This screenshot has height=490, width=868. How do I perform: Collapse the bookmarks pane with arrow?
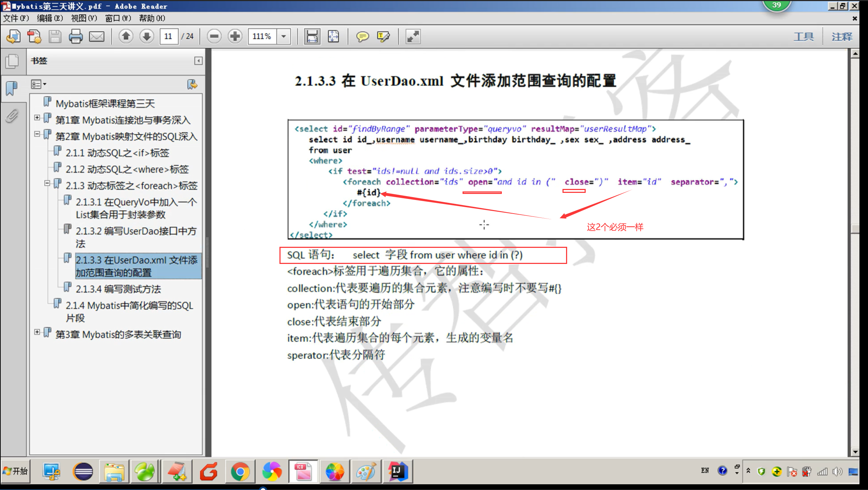198,61
